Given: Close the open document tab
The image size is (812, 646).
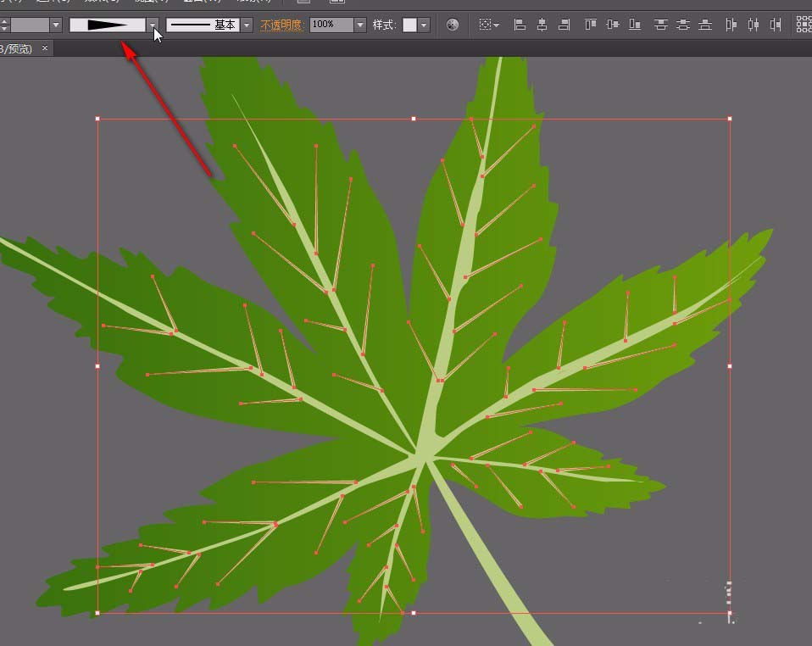Looking at the screenshot, I should click(x=45, y=48).
